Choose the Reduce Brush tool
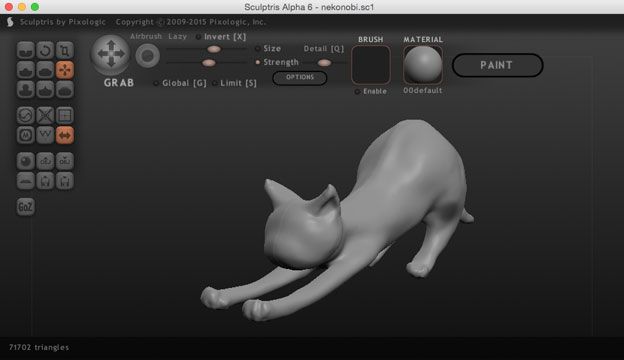Screen dimensions: 624x360 coord(26,116)
